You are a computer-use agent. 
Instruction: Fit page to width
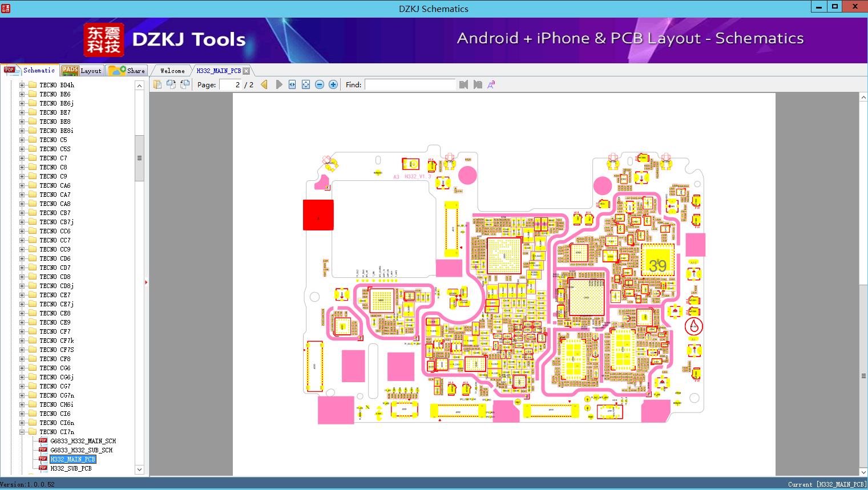(292, 84)
